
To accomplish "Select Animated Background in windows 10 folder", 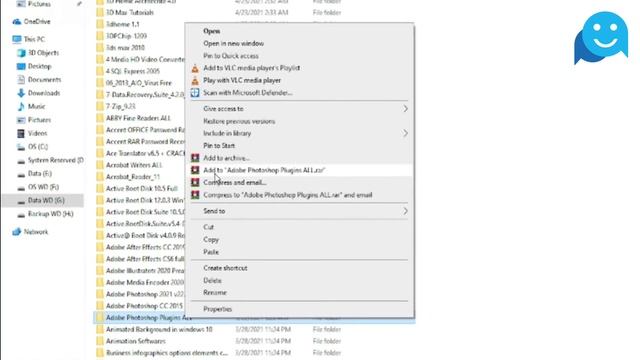I will click(159, 329).
